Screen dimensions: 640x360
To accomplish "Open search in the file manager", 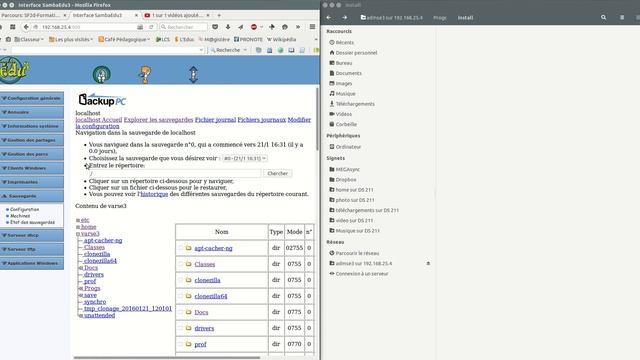I will pos(603,18).
